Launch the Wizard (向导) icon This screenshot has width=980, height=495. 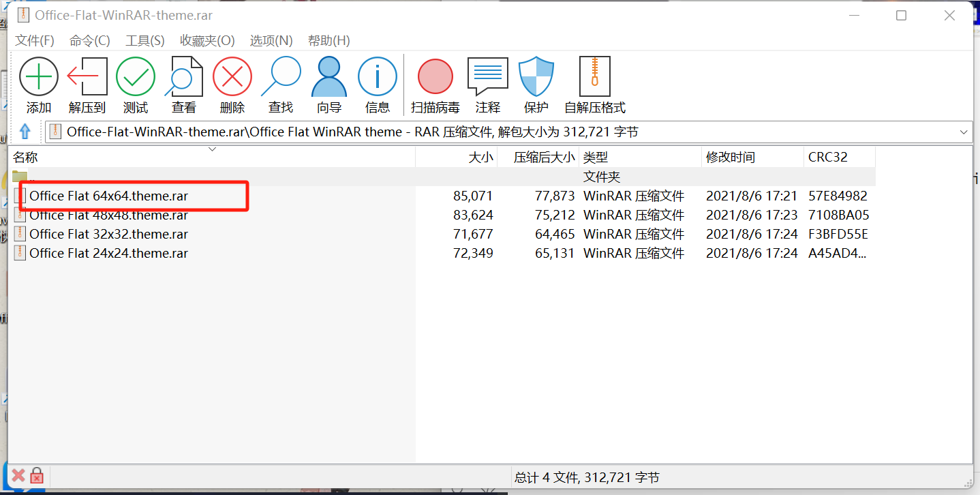click(x=329, y=77)
